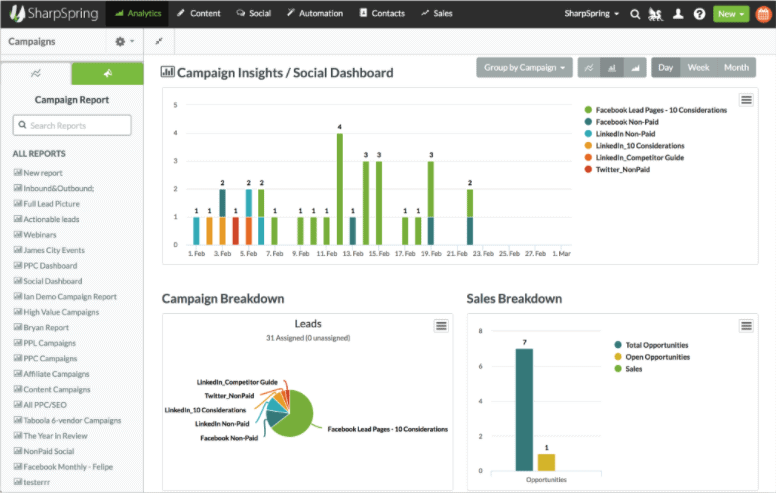Open the PPC Dashboard report

[50, 265]
